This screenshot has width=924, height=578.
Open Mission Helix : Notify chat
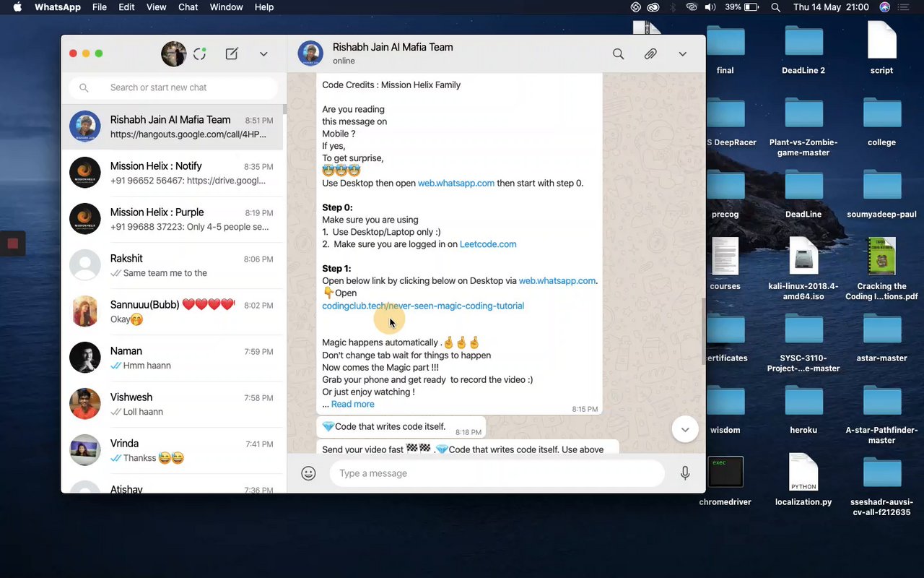tap(173, 173)
